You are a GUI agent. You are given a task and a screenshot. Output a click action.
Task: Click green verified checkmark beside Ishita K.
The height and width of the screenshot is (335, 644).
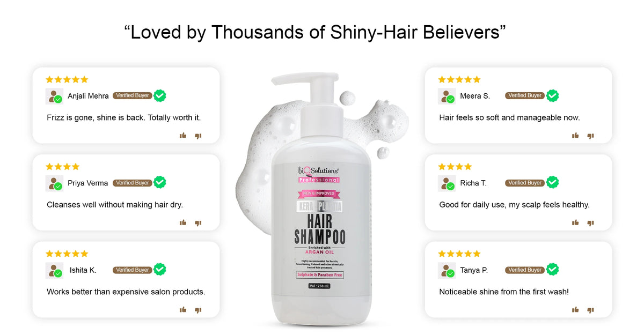click(x=160, y=270)
